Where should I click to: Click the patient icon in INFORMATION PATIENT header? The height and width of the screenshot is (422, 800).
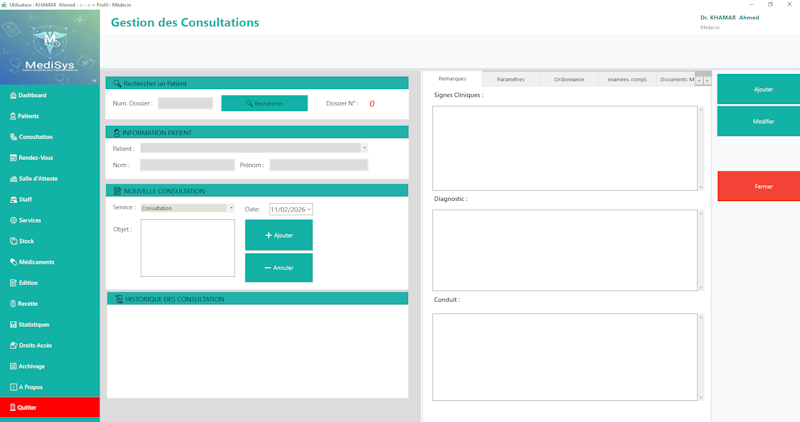(x=116, y=133)
